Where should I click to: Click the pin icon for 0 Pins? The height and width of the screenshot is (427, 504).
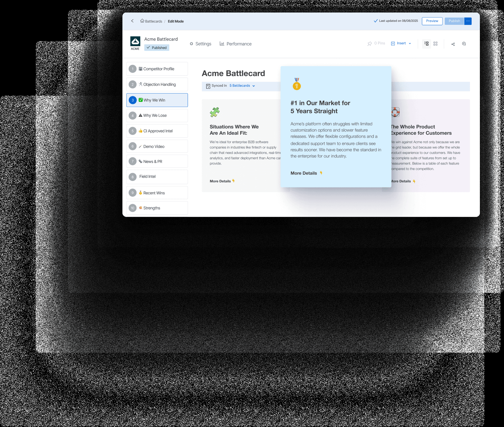point(369,44)
